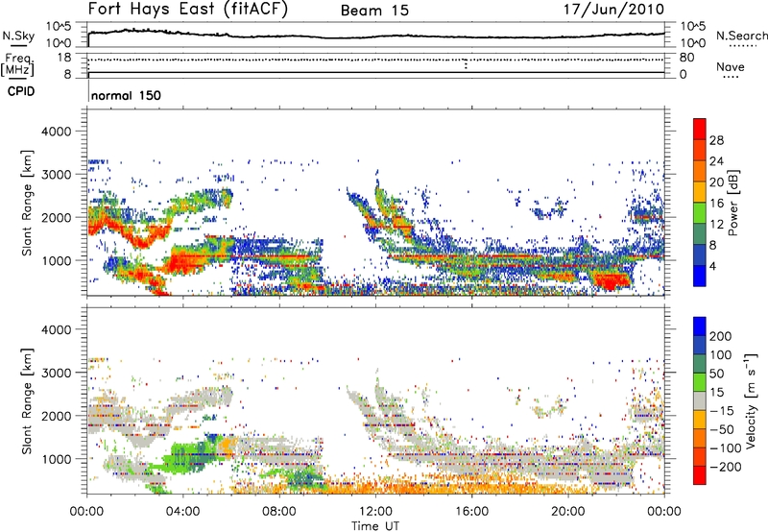Click the "20:00" time tick label
The width and height of the screenshot is (768, 532).
568,512
